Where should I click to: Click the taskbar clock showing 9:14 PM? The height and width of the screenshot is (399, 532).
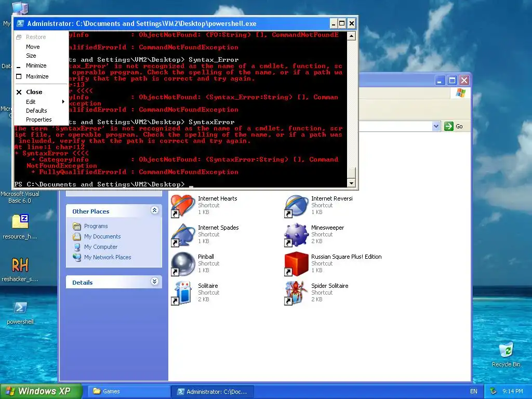[x=513, y=391]
